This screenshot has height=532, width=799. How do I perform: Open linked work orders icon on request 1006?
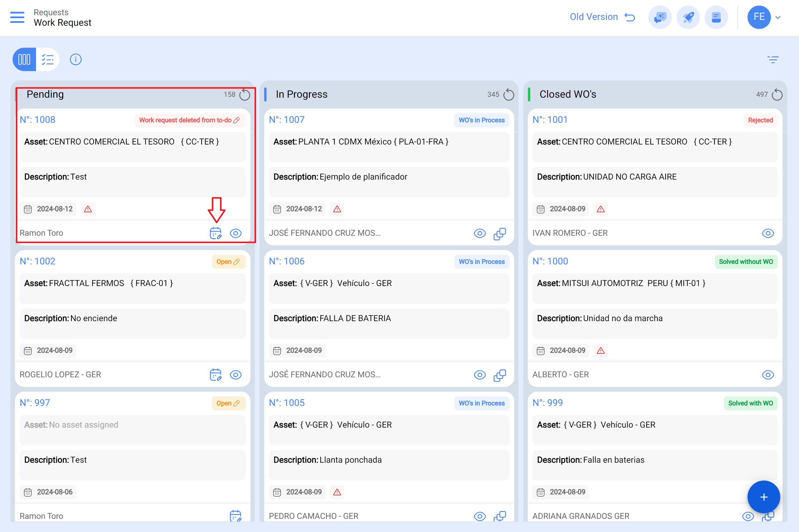pos(500,375)
